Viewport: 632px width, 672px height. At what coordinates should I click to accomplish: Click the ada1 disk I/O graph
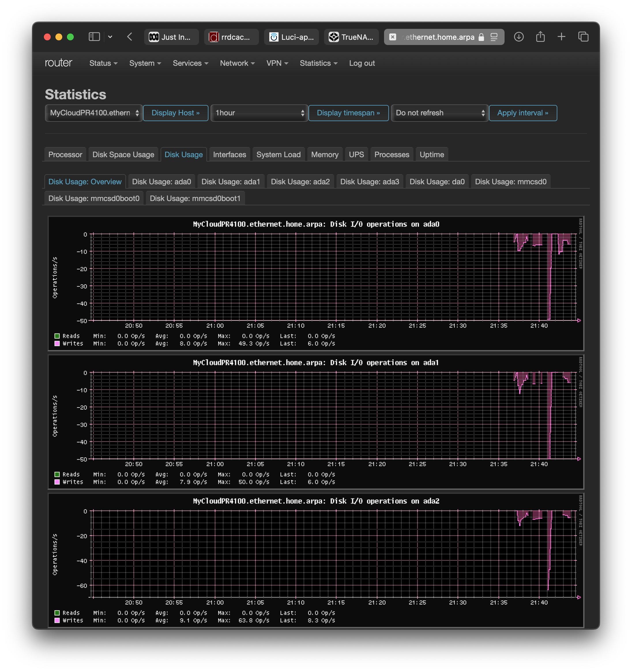pyautogui.click(x=316, y=422)
